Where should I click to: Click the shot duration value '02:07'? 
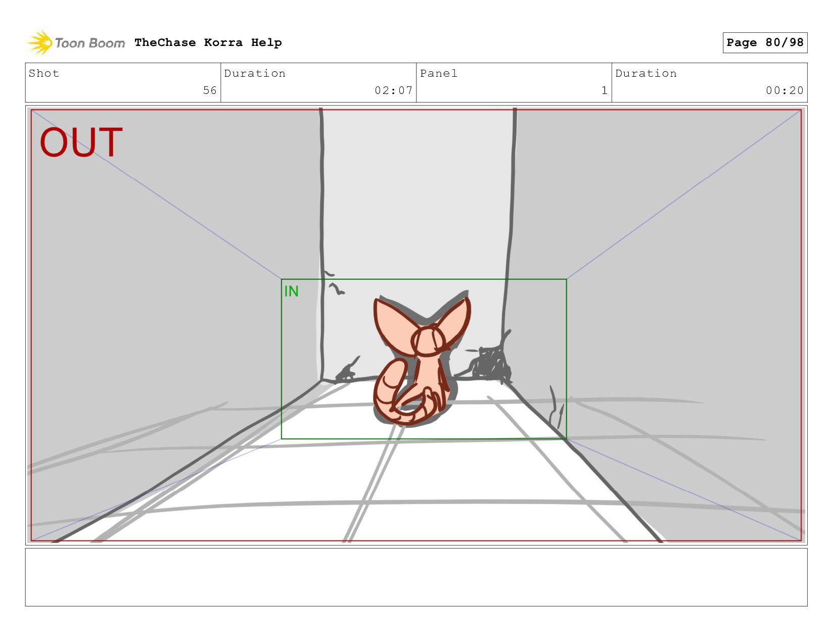393,90
